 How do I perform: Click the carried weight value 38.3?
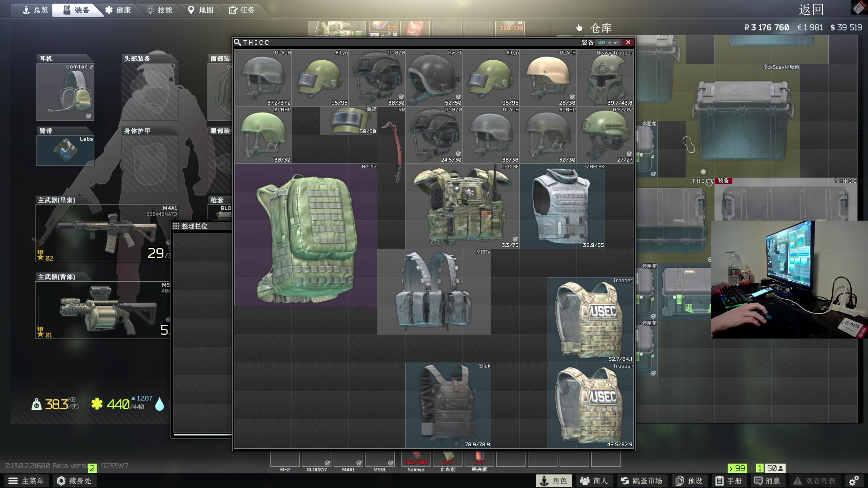(57, 404)
